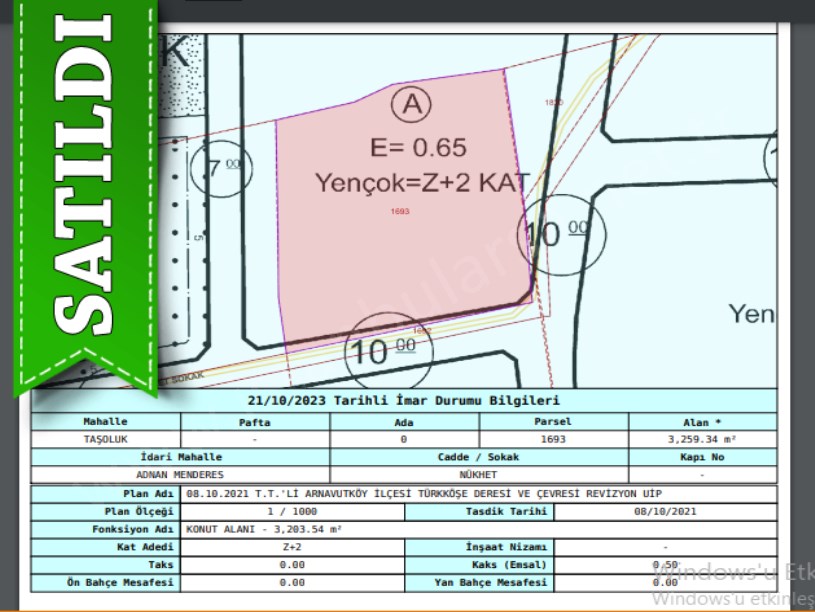Click the TAŞOLUK mahalle cell
815x612 pixels.
coord(106,439)
